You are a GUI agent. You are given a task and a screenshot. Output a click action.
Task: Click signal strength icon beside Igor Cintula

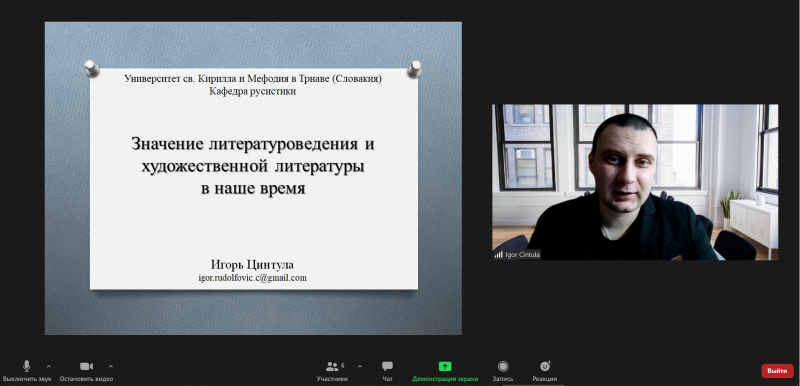coord(498,254)
